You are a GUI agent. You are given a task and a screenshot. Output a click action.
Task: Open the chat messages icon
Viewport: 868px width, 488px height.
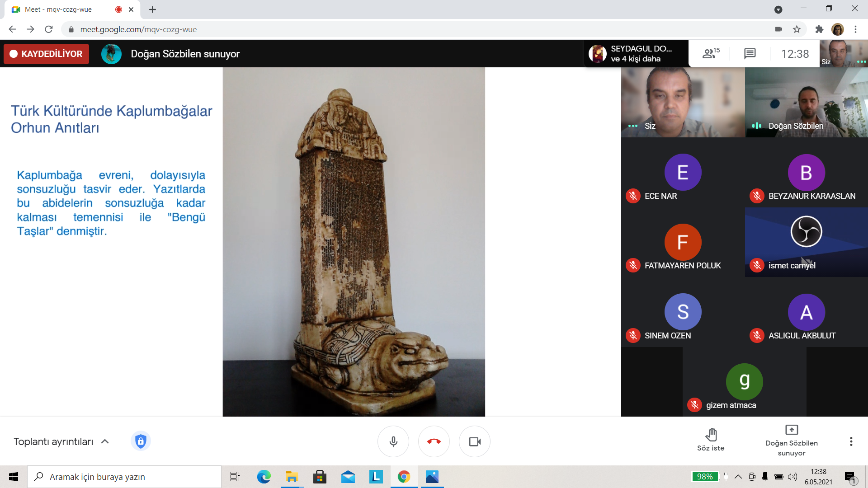[750, 54]
